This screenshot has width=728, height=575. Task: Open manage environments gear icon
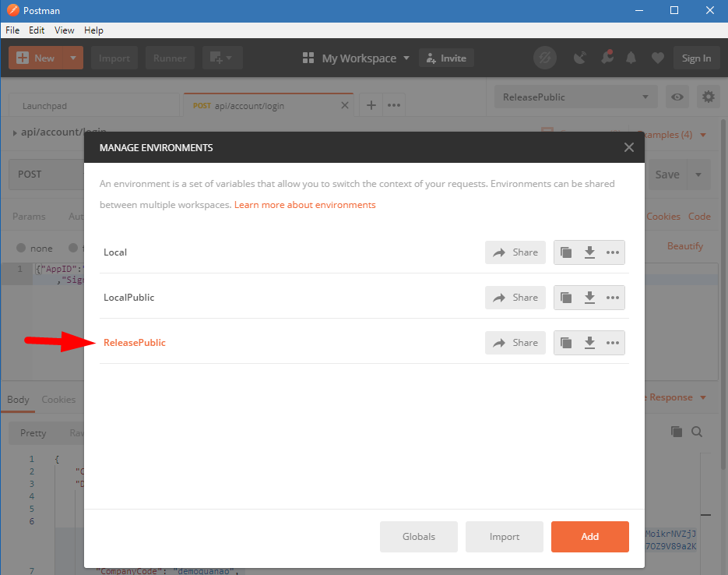[708, 97]
